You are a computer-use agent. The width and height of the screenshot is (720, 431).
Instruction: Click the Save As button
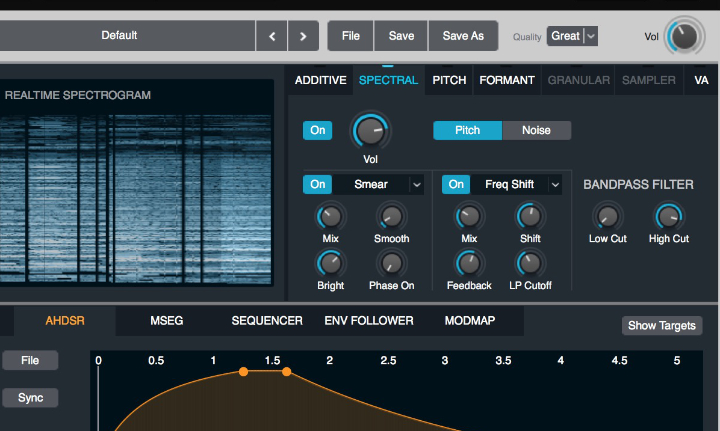pyautogui.click(x=463, y=36)
